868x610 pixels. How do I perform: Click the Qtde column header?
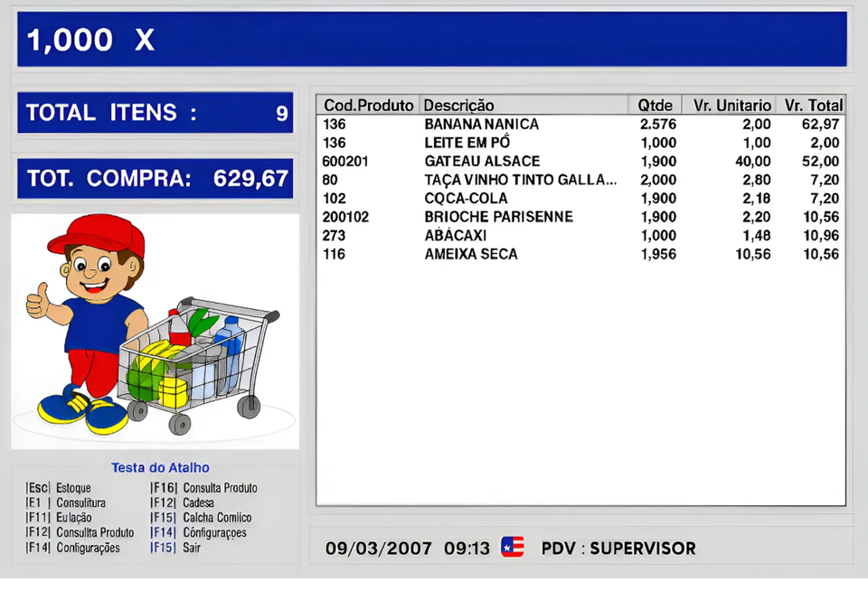click(x=655, y=105)
